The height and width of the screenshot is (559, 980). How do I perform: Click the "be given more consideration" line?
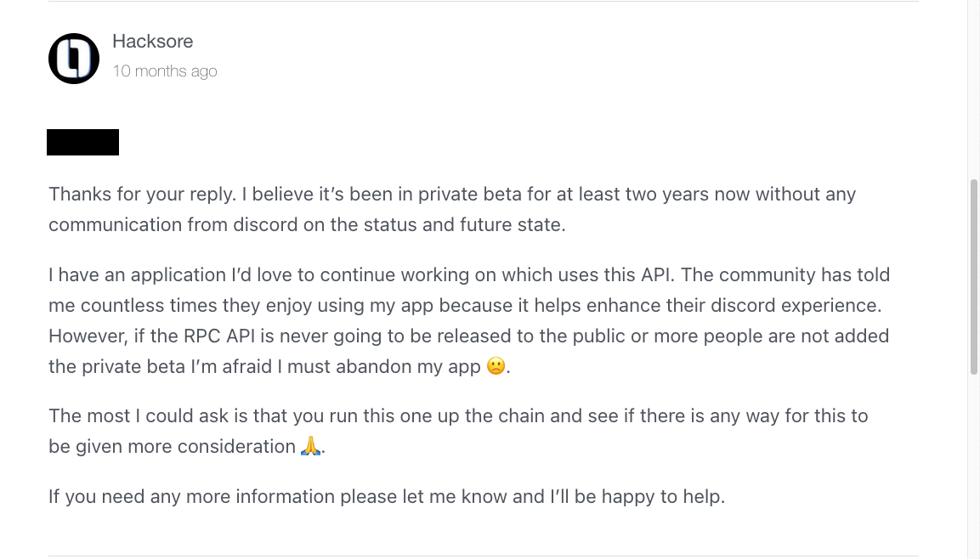187,447
